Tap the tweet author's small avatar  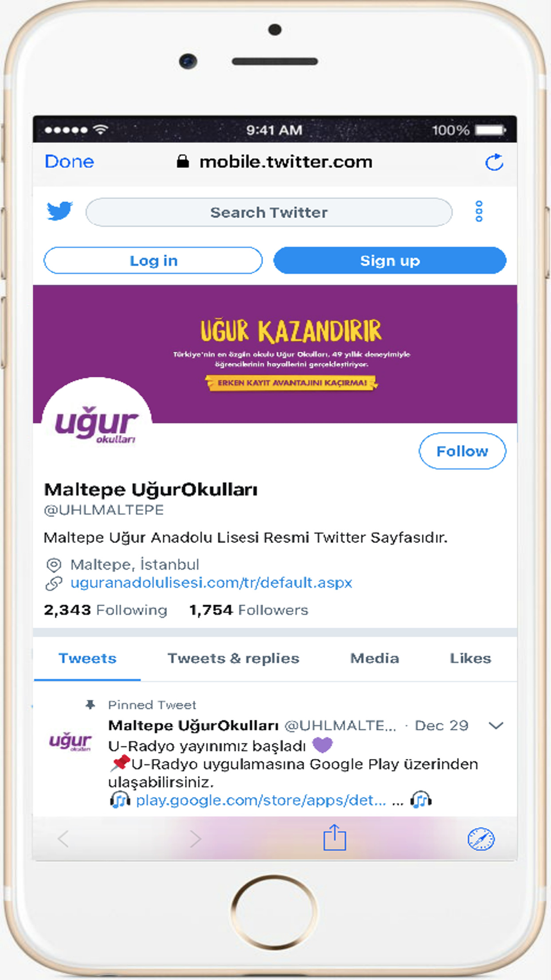71,741
